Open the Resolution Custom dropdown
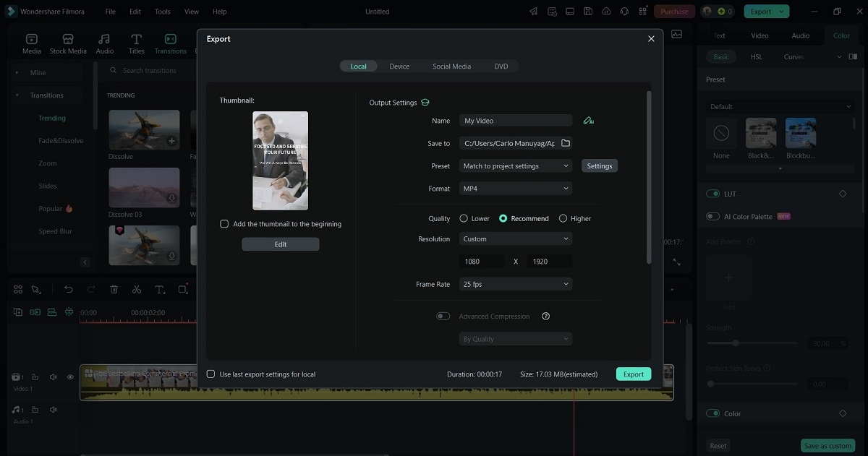Screen dimensions: 868x456 (516, 239)
